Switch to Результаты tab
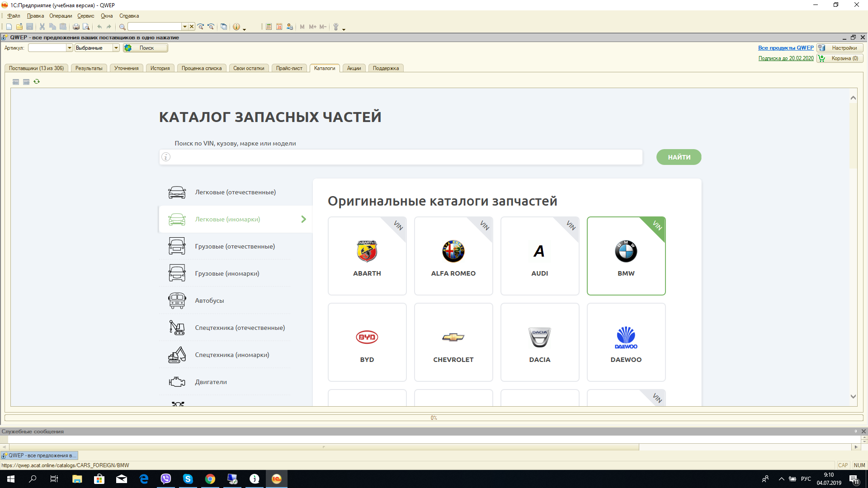The height and width of the screenshot is (488, 868). (x=89, y=68)
